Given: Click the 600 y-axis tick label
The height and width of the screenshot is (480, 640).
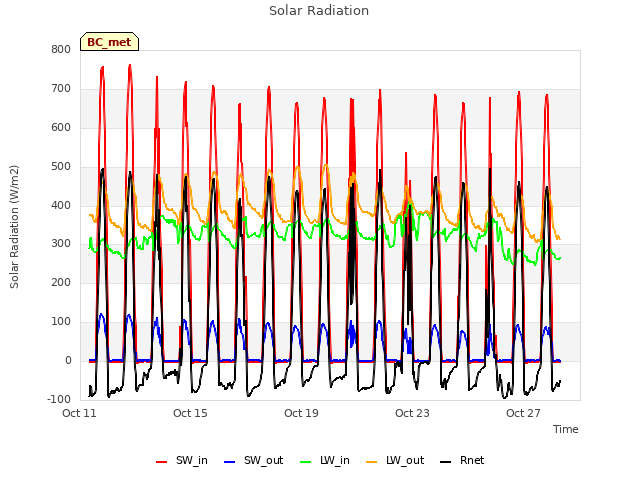Looking at the screenshot, I should [61, 127].
